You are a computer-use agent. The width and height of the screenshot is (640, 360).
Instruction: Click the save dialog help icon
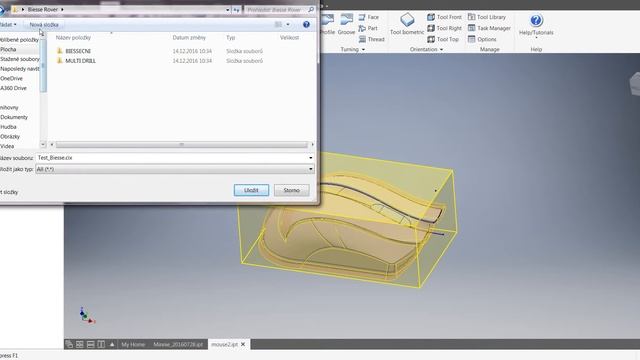(x=306, y=24)
